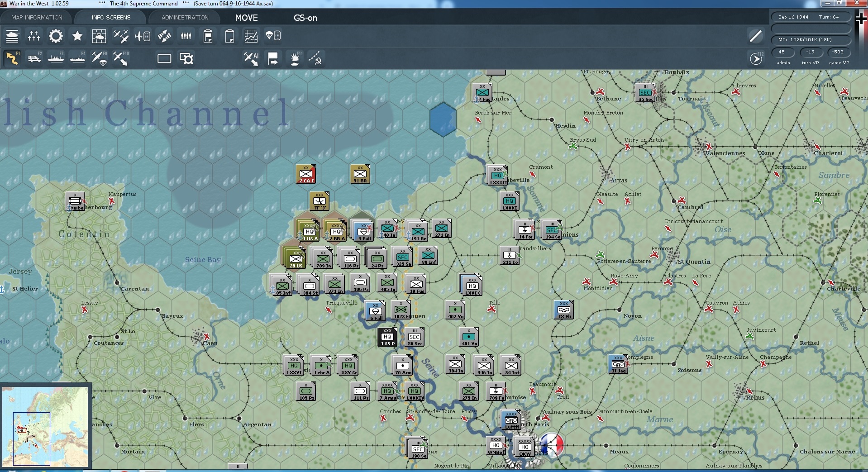Click the game VP value -503
The height and width of the screenshot is (472, 868).
[838, 52]
